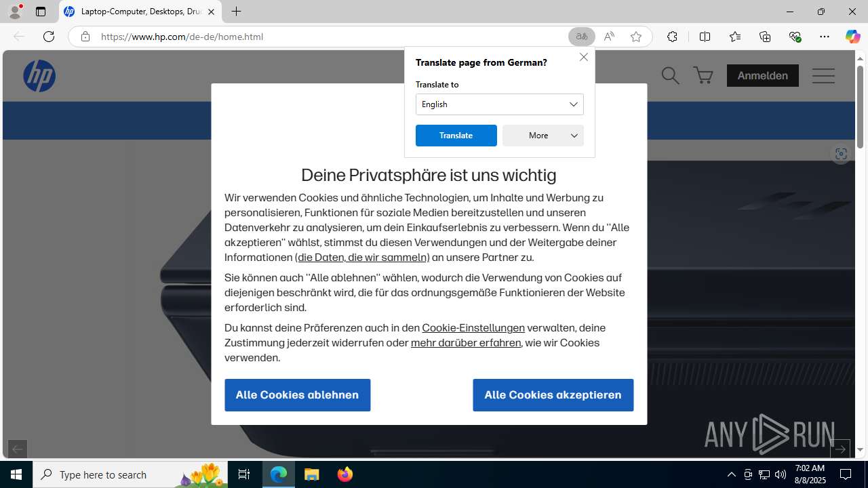Open a new tab with plus button

(236, 12)
